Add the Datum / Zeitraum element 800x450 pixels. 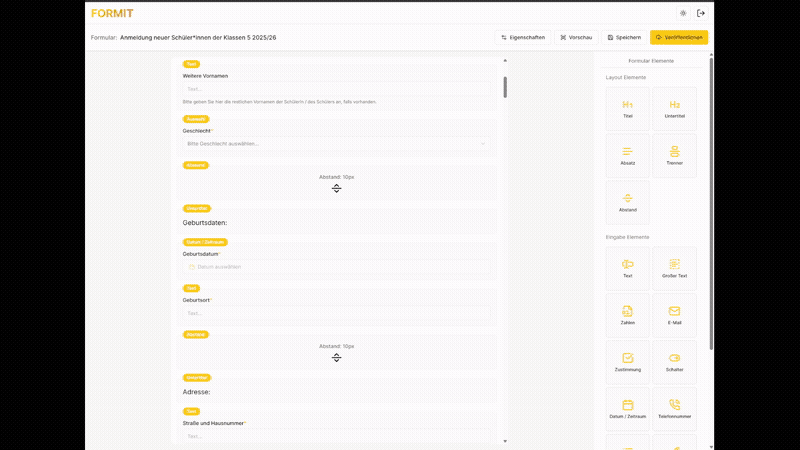(x=627, y=410)
